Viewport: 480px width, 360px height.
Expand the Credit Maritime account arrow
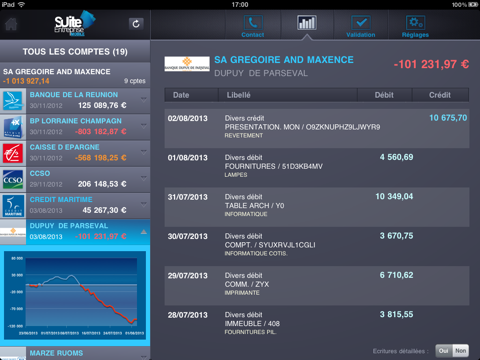[x=144, y=204]
